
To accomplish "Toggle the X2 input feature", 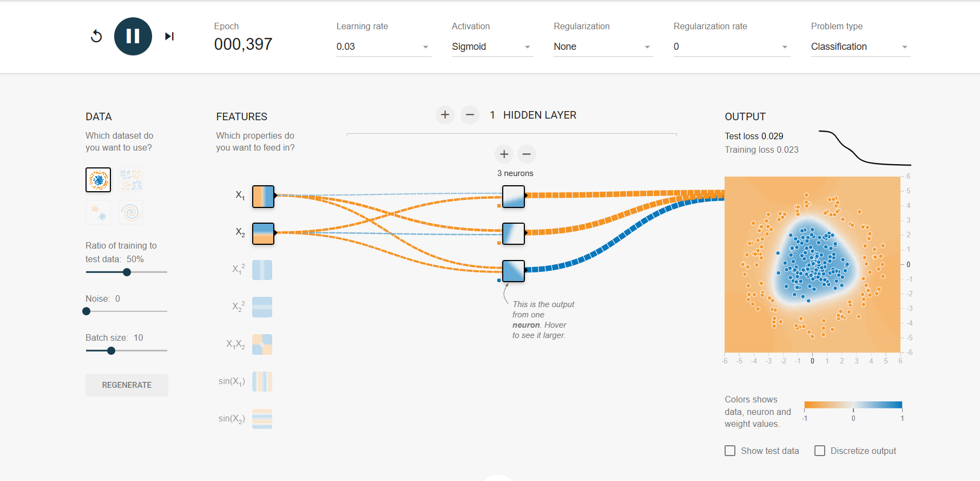I will tap(263, 233).
